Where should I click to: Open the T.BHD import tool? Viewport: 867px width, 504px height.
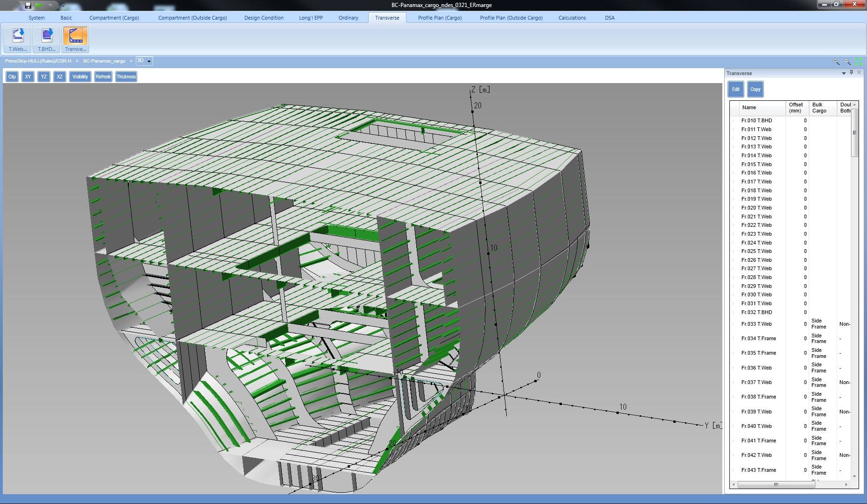click(x=47, y=39)
